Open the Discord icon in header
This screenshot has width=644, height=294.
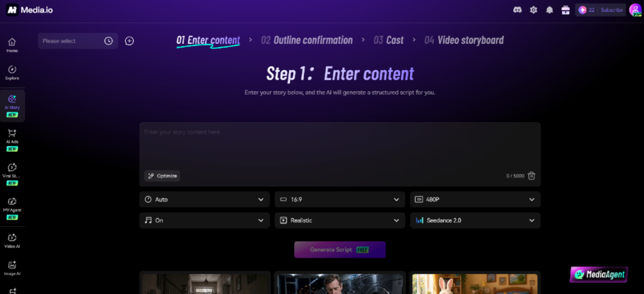tap(518, 10)
